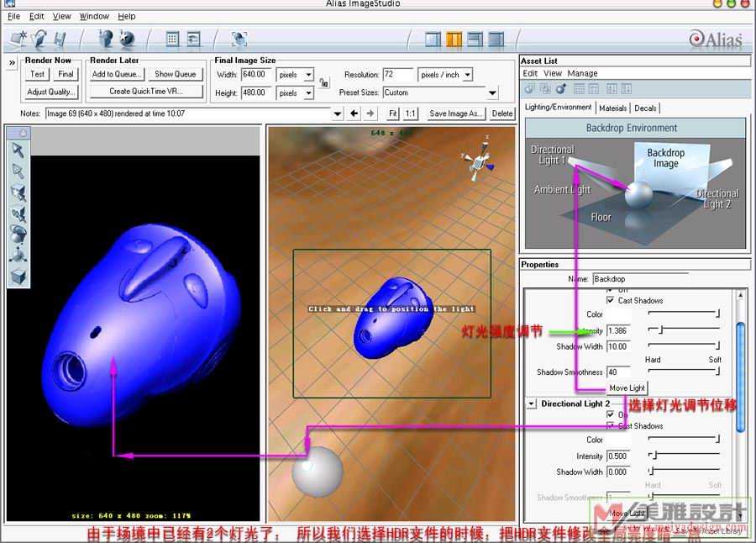
Task: Open the pixels / inch resolution dropdown
Action: (445, 75)
